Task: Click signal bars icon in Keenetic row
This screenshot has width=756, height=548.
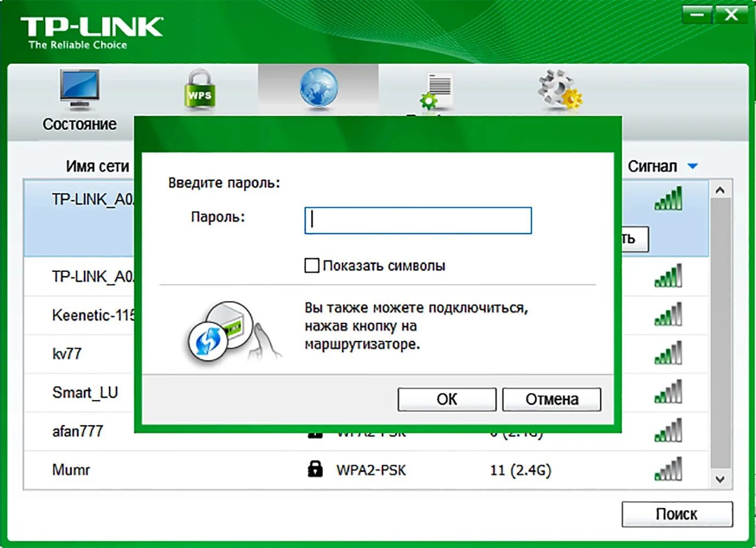Action: [668, 315]
